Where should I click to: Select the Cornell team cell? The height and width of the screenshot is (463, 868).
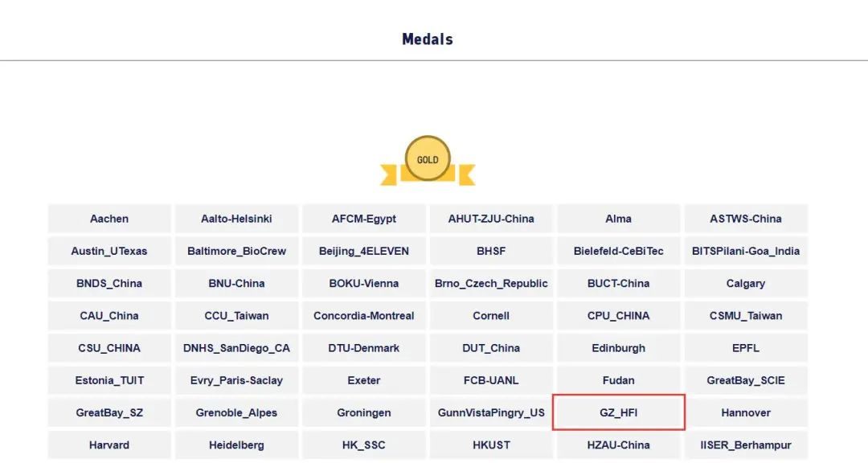click(x=491, y=316)
